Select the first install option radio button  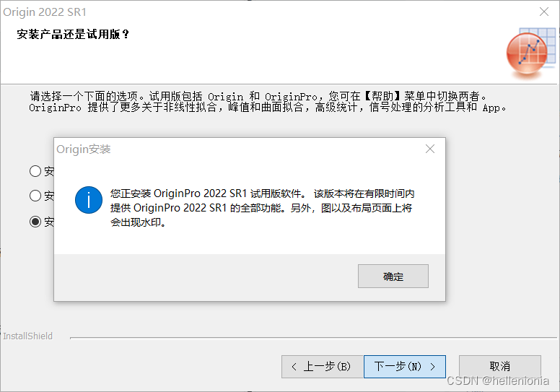[35, 171]
